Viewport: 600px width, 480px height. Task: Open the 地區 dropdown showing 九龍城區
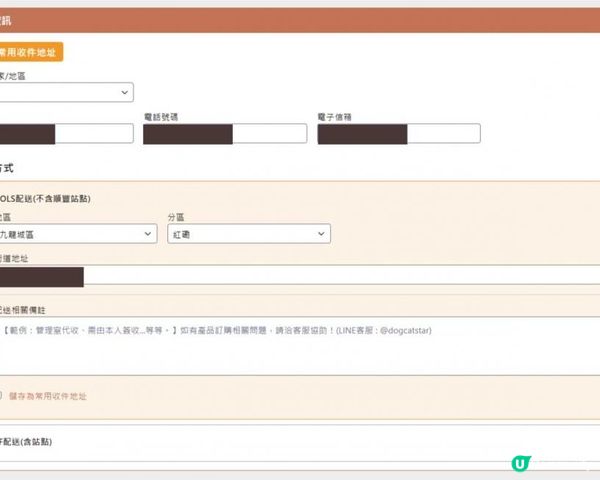[x=78, y=234]
